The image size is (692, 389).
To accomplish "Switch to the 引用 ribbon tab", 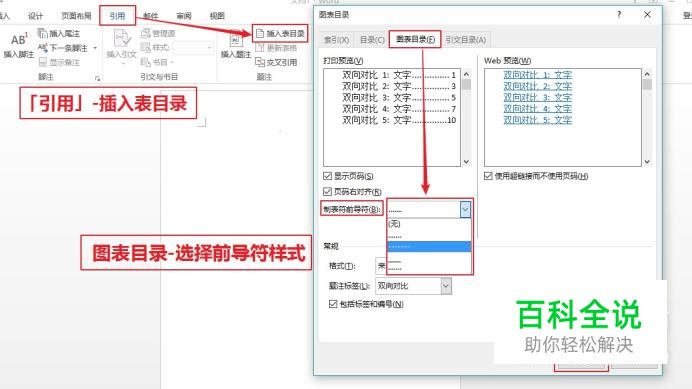I will (x=117, y=16).
